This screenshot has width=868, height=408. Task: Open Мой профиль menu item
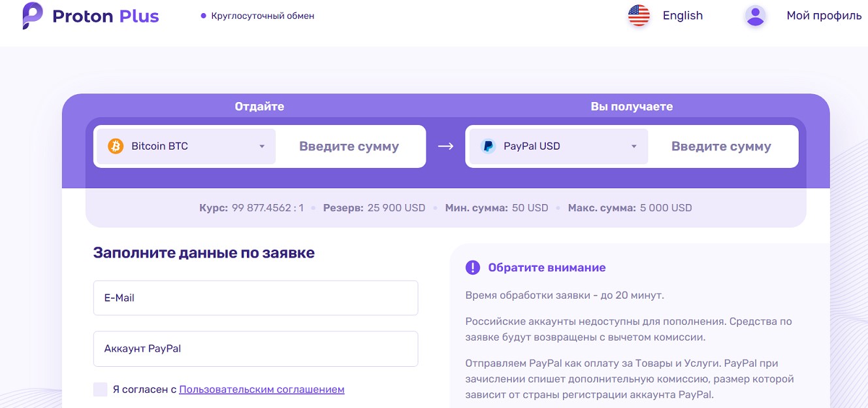click(x=824, y=16)
